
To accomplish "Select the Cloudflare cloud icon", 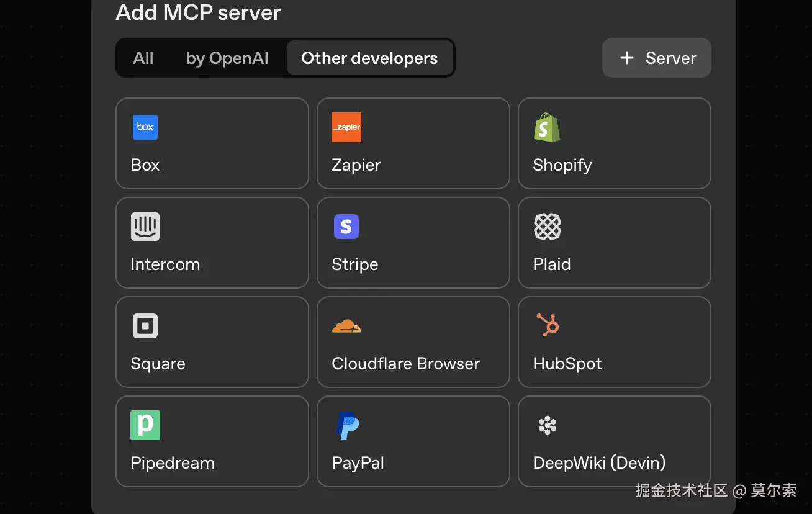I will pyautogui.click(x=346, y=326).
